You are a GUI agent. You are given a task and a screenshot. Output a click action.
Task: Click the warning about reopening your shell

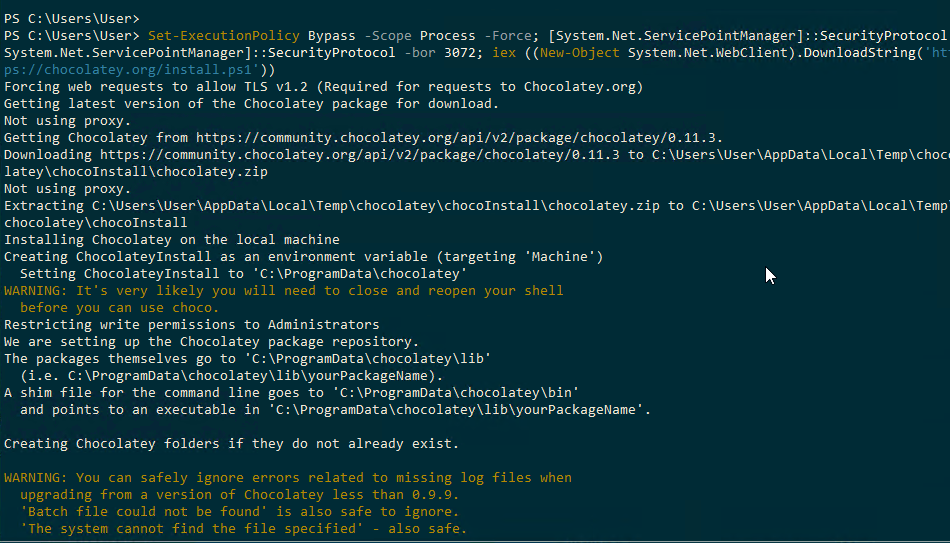284,291
